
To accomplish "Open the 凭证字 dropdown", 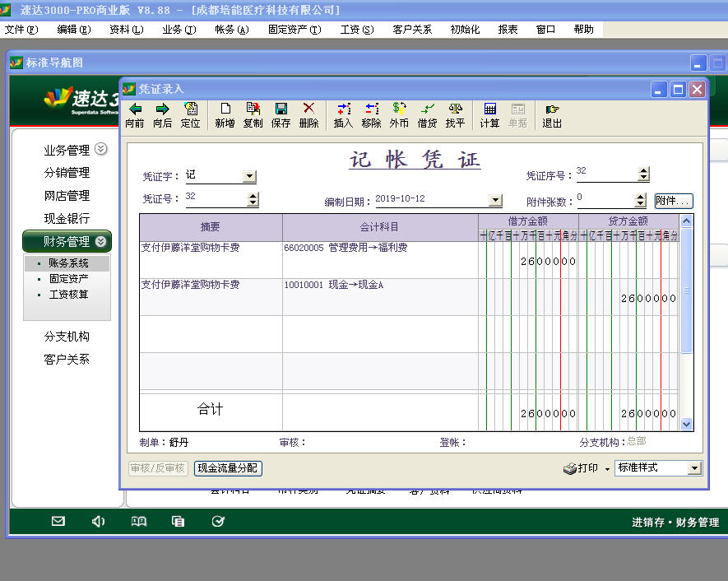I will 249,176.
